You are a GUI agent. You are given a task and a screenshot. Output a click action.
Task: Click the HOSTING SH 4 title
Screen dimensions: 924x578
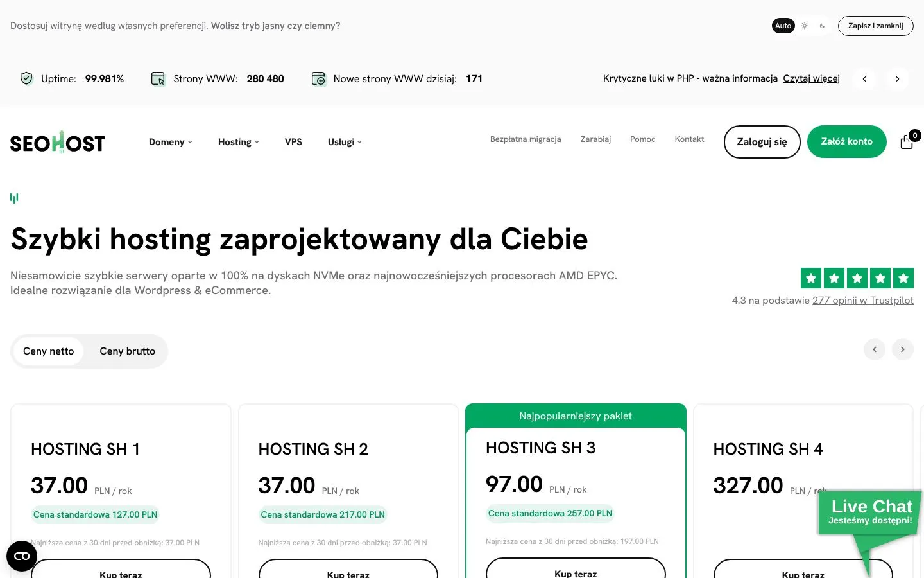(x=768, y=449)
